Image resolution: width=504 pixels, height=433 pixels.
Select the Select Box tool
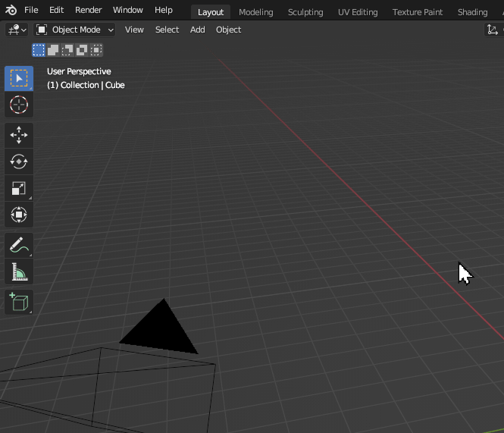(x=19, y=78)
